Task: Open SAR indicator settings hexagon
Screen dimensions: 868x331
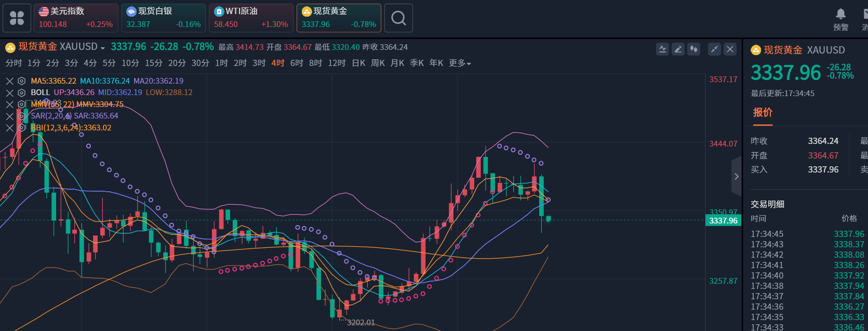Action: coord(21,116)
